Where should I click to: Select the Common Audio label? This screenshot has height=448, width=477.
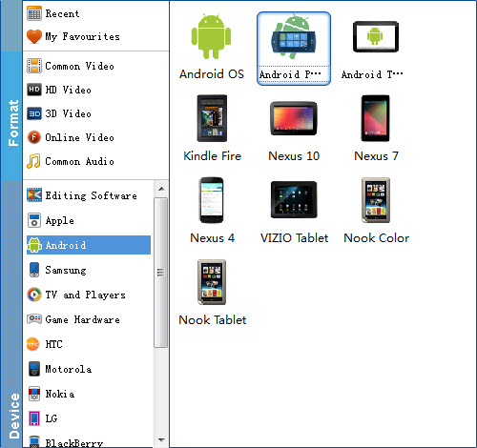[x=80, y=161]
